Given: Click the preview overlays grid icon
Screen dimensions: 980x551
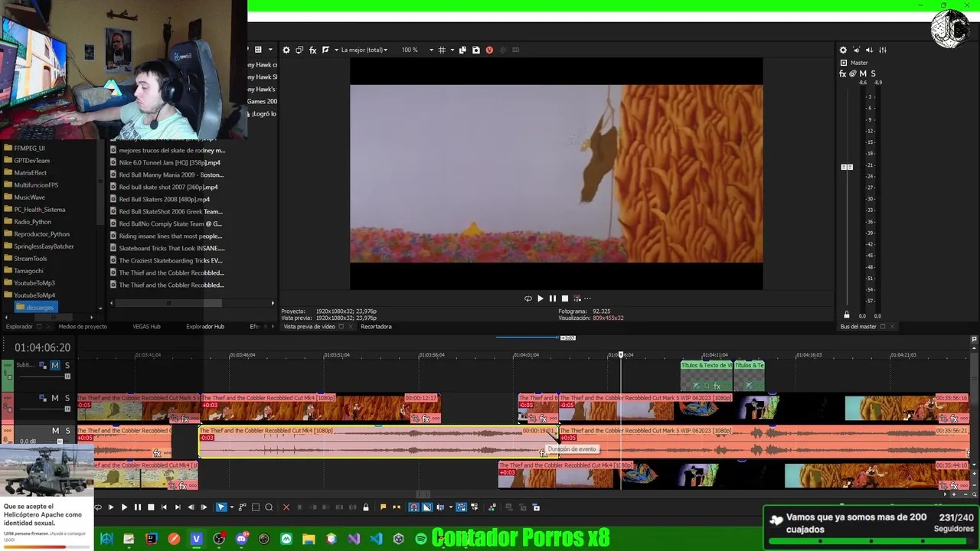Looking at the screenshot, I should pos(442,50).
